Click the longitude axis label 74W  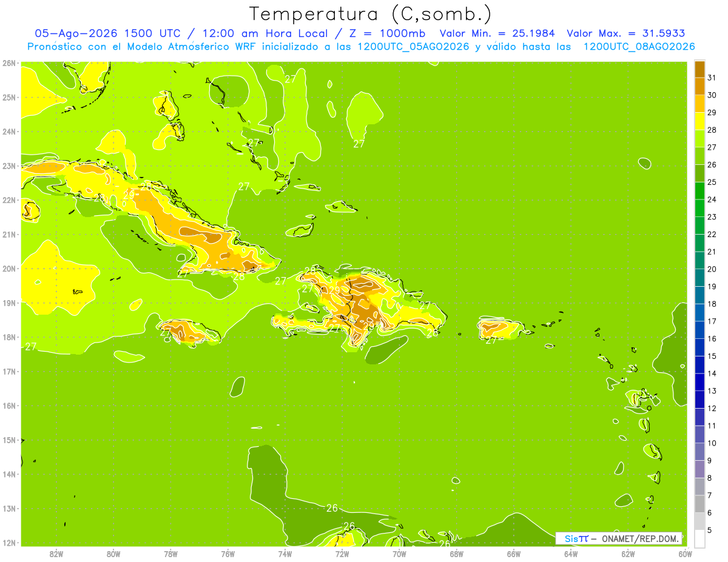tap(285, 554)
